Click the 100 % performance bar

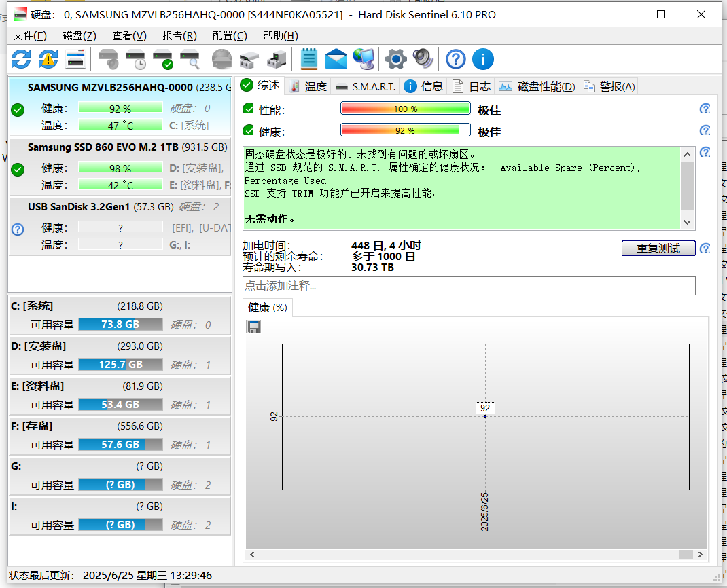click(x=406, y=109)
